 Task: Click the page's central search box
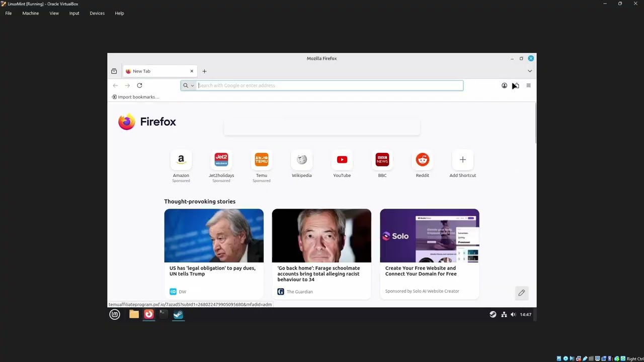[322, 127]
